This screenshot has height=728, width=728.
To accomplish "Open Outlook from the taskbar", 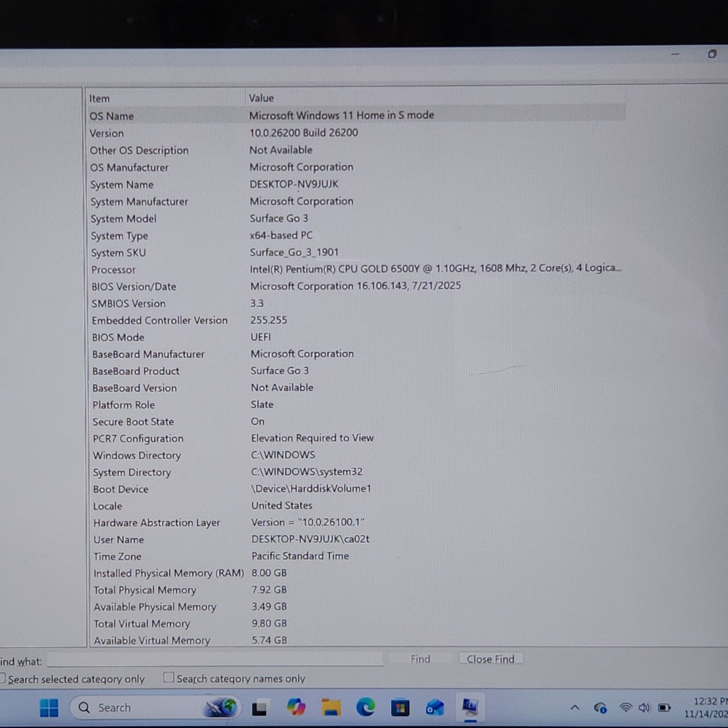I will click(434, 707).
